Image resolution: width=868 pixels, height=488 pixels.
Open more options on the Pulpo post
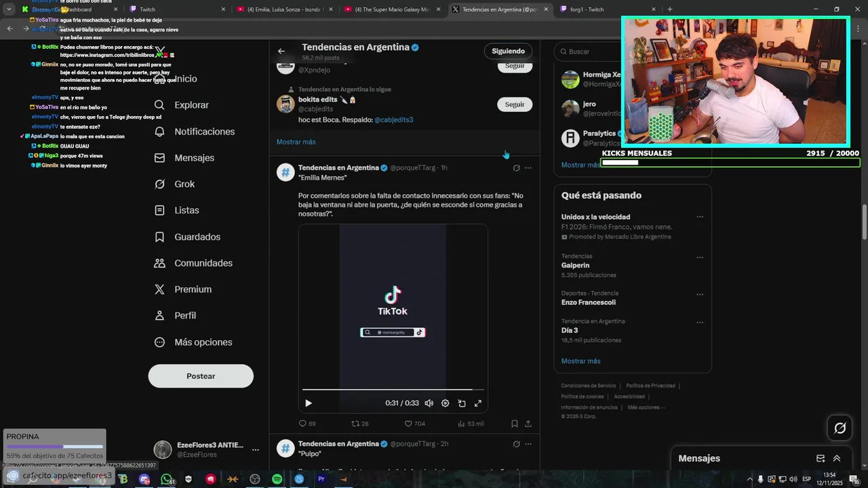[528, 444]
